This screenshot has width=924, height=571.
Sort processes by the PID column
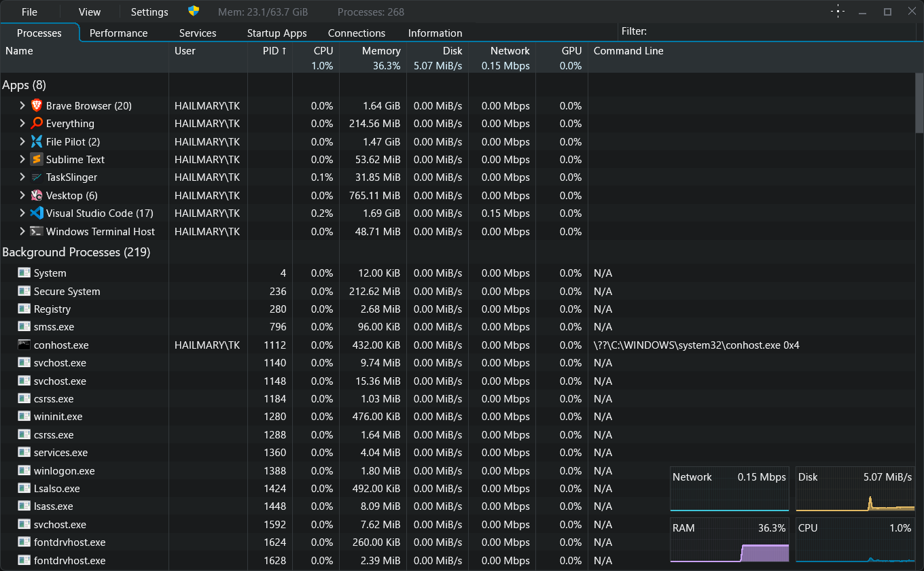click(x=270, y=58)
